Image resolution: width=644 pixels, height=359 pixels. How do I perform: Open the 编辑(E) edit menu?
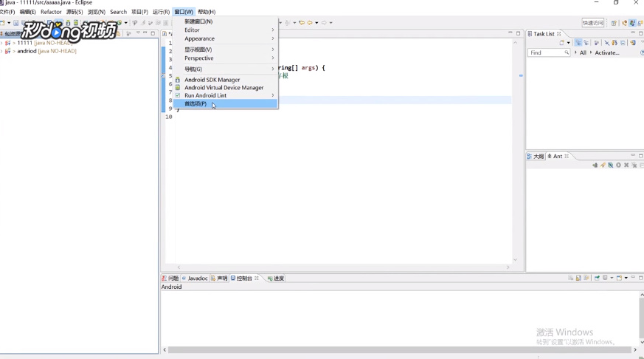27,12
